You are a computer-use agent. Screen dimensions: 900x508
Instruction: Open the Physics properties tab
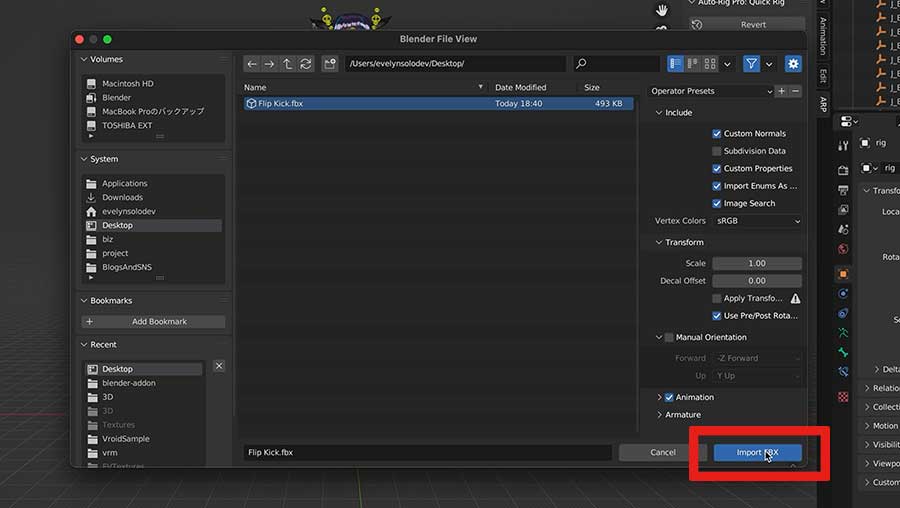pyautogui.click(x=843, y=293)
